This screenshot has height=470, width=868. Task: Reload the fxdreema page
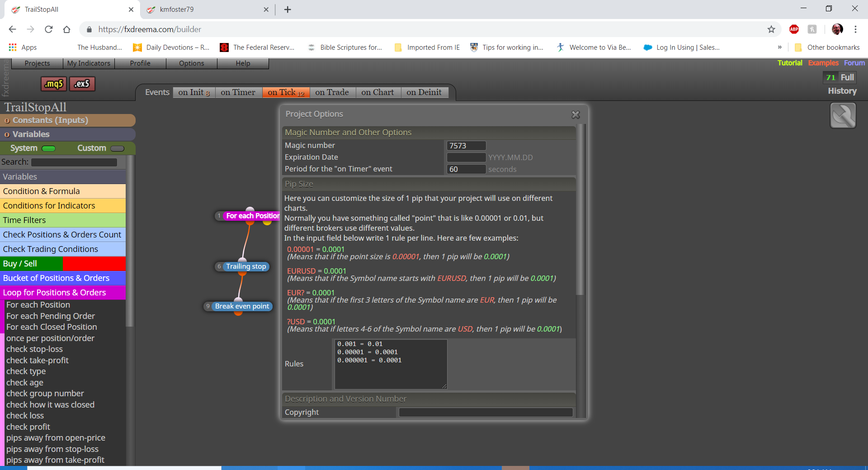point(49,29)
